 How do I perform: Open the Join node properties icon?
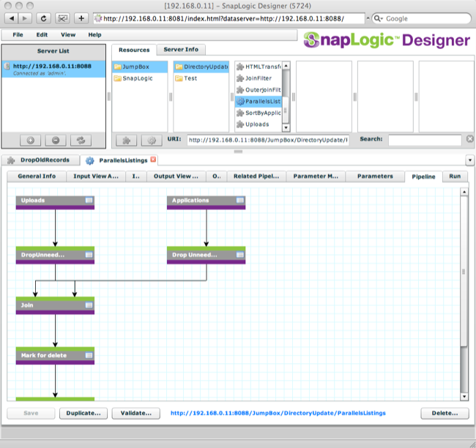[x=89, y=305]
